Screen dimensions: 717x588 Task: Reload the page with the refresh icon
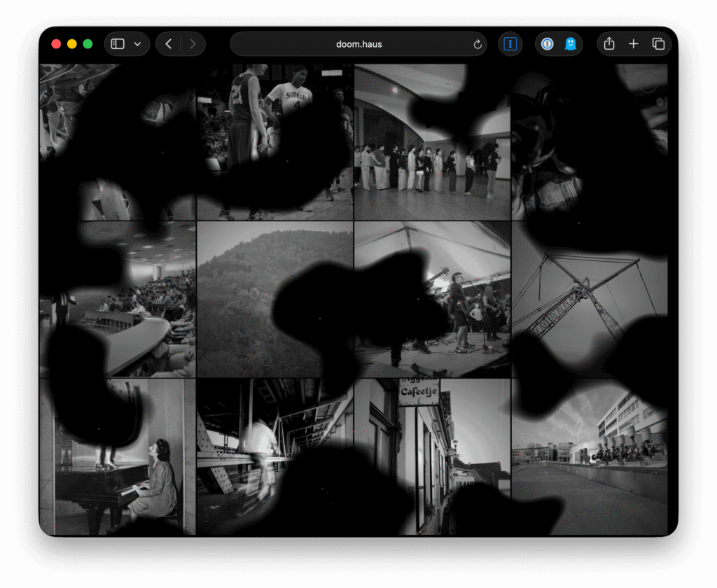point(478,44)
